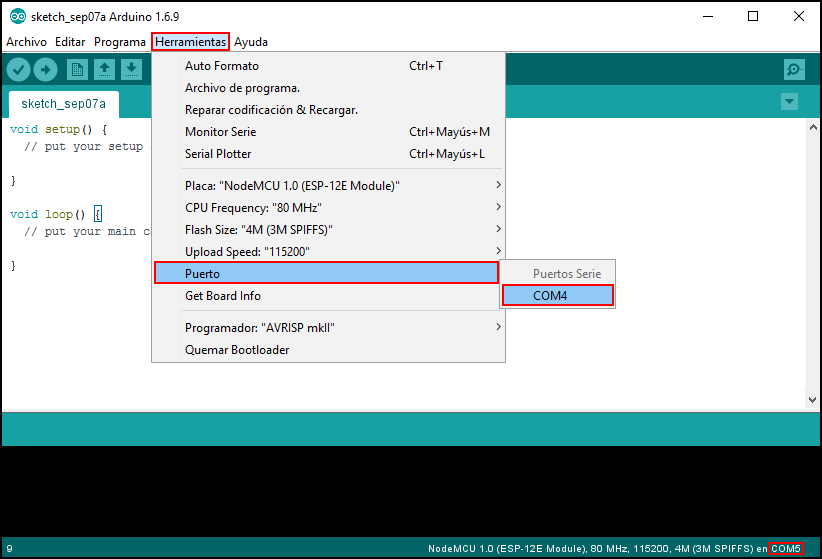Click the editor scrollbar down arrow
822x559 pixels.
click(x=813, y=400)
